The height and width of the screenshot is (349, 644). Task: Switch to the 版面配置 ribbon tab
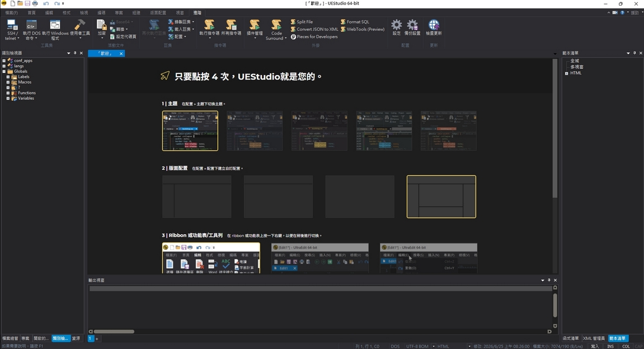[x=158, y=13]
